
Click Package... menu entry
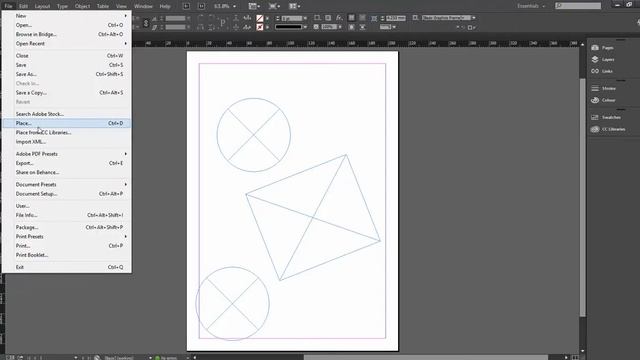[67, 227]
